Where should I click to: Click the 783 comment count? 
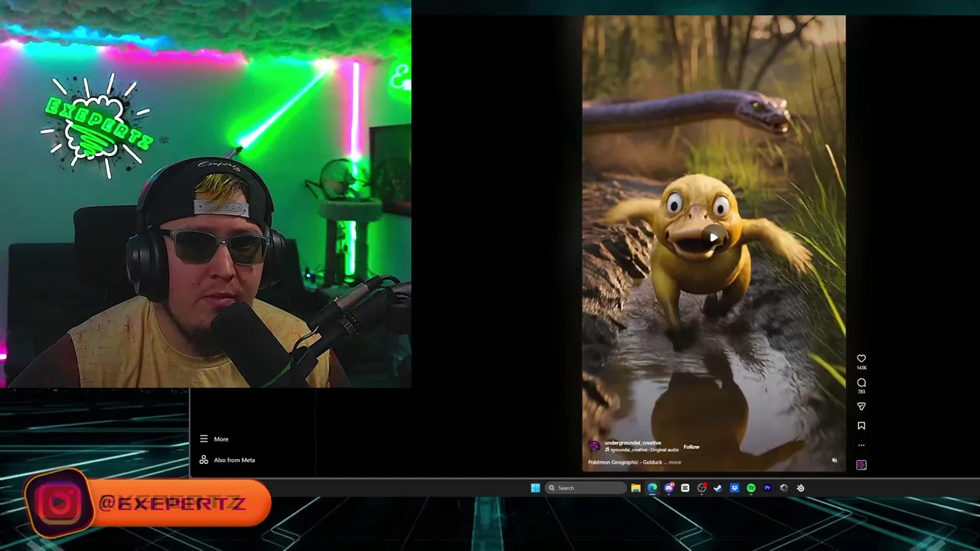click(x=861, y=392)
